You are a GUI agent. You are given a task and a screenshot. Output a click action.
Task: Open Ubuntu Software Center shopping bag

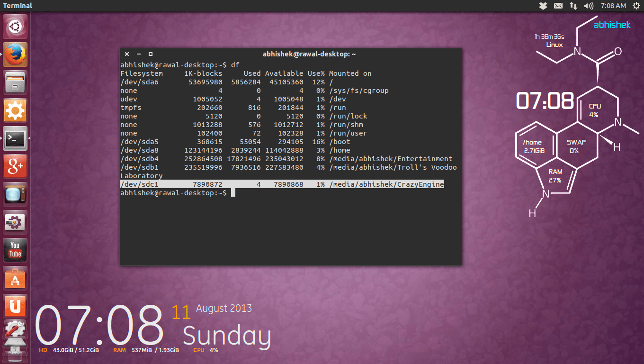click(15, 278)
